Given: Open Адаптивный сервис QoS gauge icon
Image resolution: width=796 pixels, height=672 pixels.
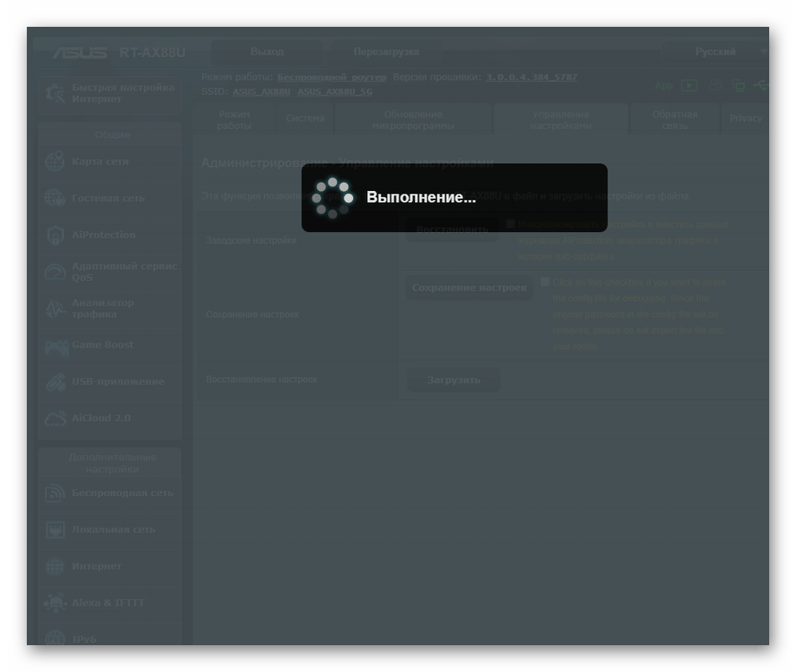Looking at the screenshot, I should pos(54,272).
